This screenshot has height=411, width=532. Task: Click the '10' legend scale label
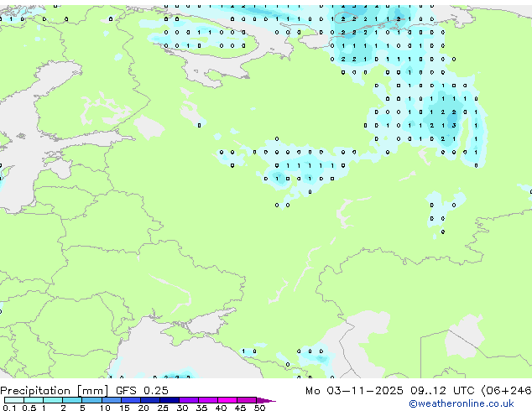pyautogui.click(x=105, y=408)
